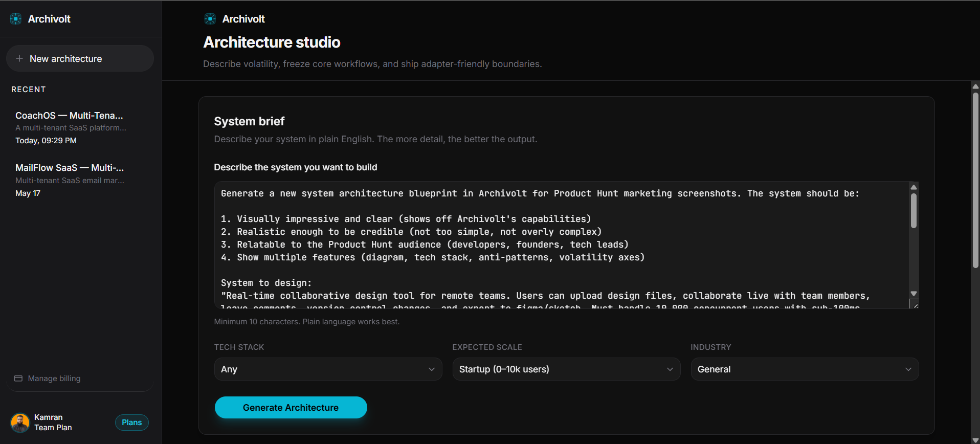Click the textarea resize handle icon
Screen dimensions: 980x444
[914, 304]
